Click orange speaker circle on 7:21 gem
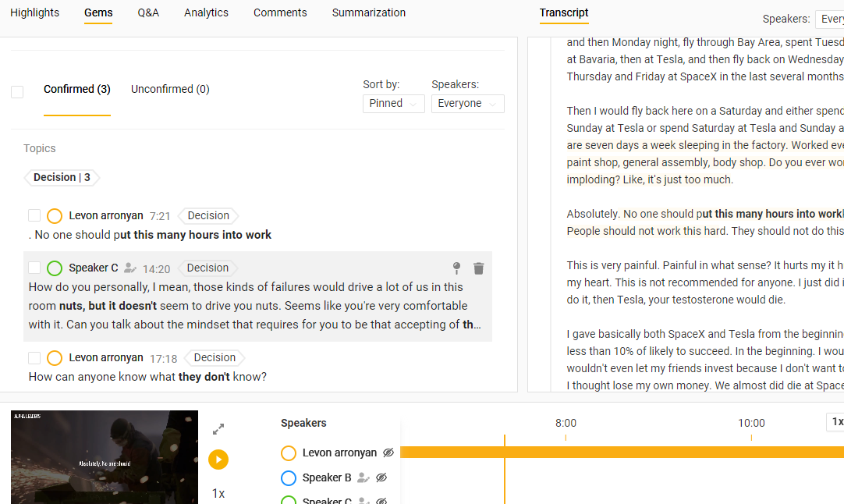 tap(55, 216)
